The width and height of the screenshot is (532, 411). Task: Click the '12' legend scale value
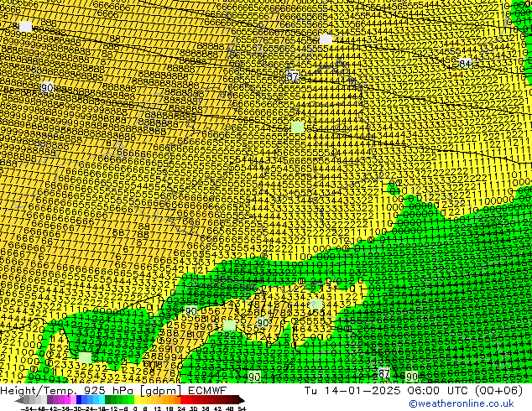click(158, 408)
